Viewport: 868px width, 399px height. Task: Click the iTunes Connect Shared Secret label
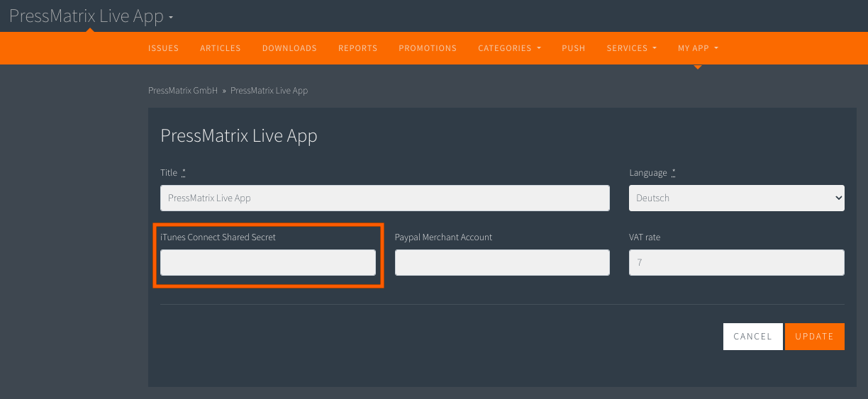click(218, 237)
